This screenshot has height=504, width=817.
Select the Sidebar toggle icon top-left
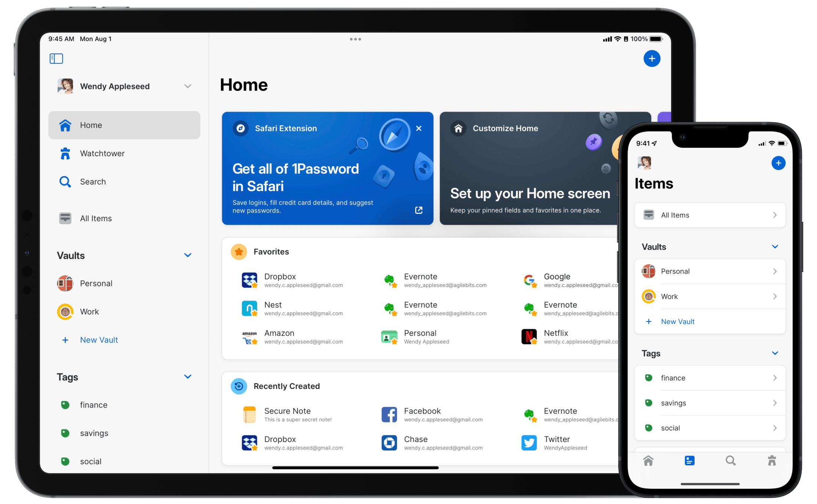click(56, 58)
